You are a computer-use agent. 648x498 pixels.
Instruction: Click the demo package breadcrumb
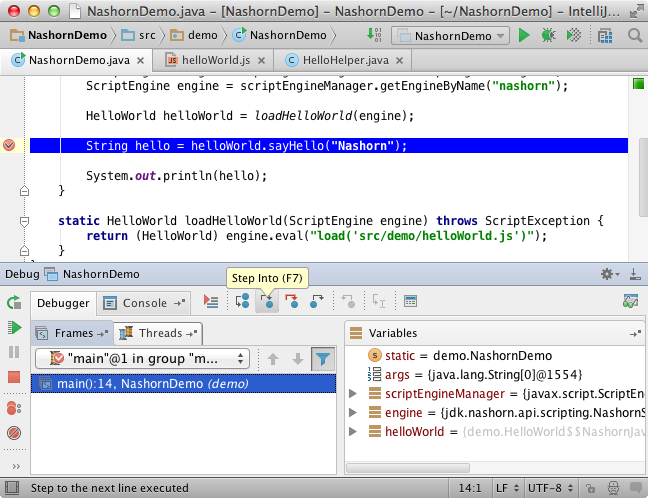pos(194,36)
